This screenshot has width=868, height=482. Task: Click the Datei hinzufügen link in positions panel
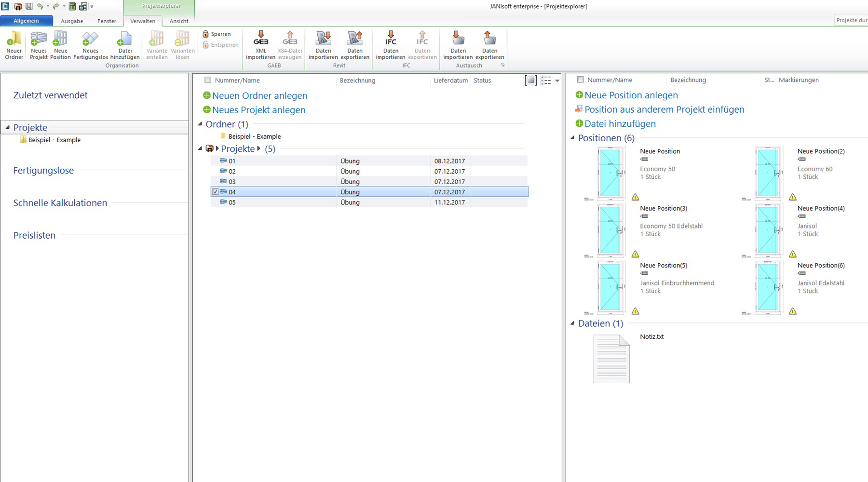[620, 123]
